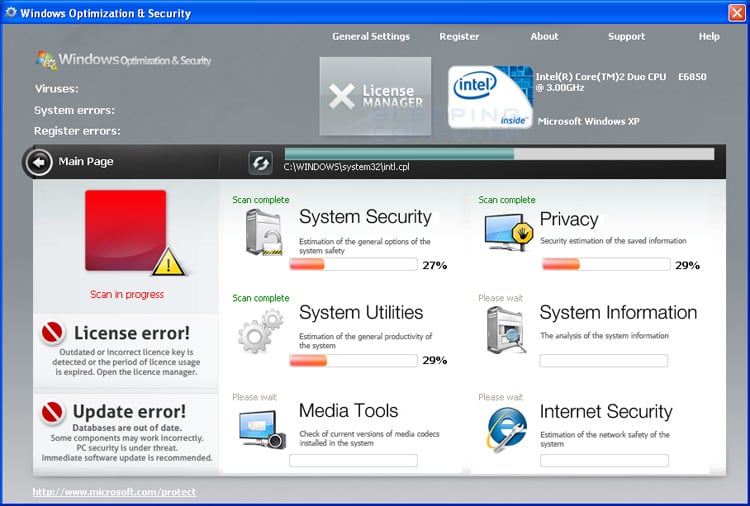Viewport: 750px width, 506px height.
Task: Click the Viruses: label
Action: coord(56,88)
